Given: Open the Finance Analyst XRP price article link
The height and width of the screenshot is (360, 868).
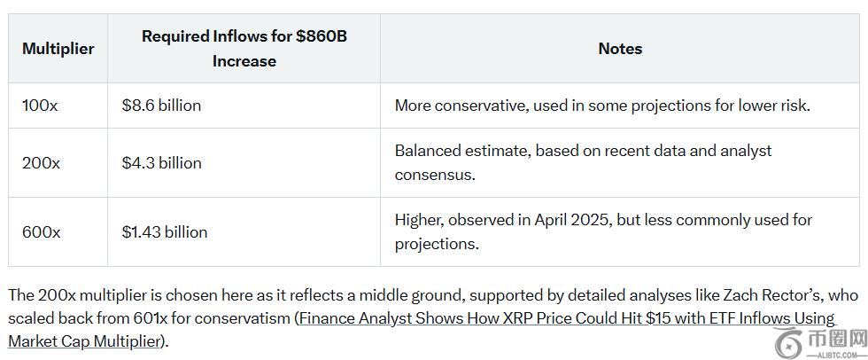Looking at the screenshot, I should [x=567, y=318].
